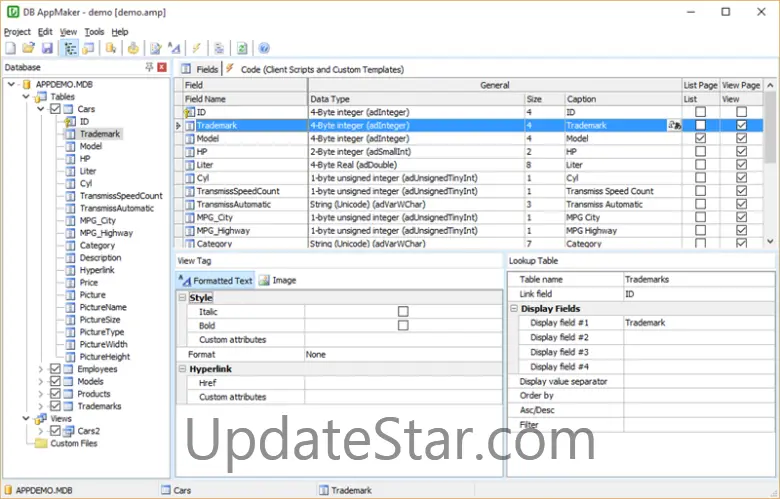Open the Project menu
This screenshot has height=499, width=780.
coord(17,32)
